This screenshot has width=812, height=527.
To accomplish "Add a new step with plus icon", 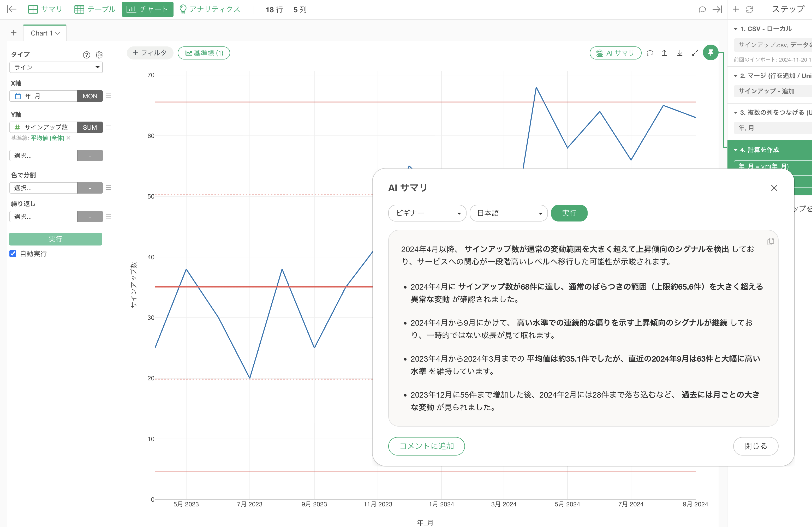I will pos(736,9).
